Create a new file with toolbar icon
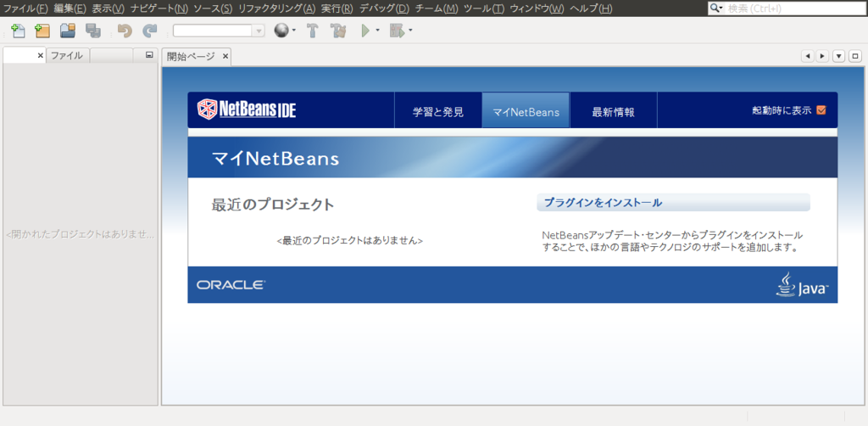Image resolution: width=868 pixels, height=426 pixels. tap(19, 31)
